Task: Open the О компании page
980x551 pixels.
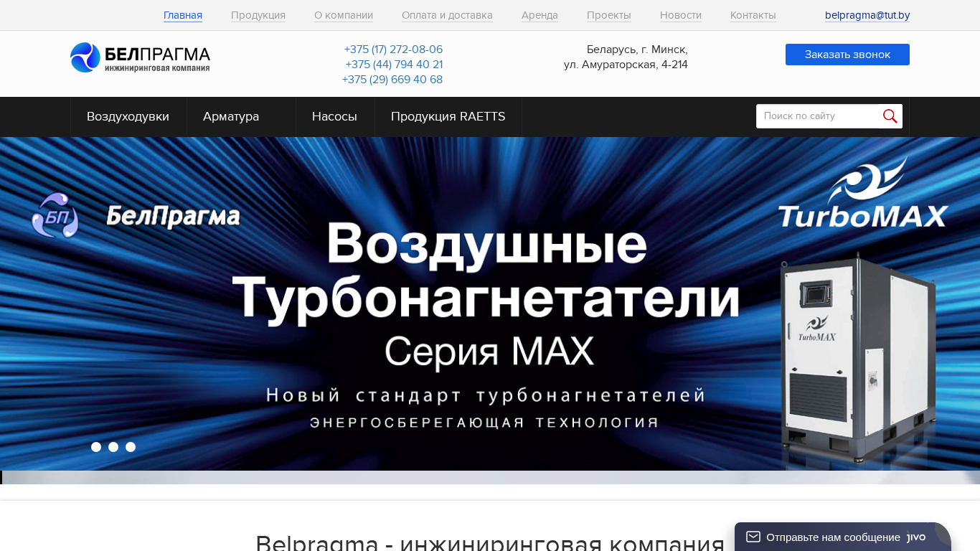Action: (x=344, y=15)
